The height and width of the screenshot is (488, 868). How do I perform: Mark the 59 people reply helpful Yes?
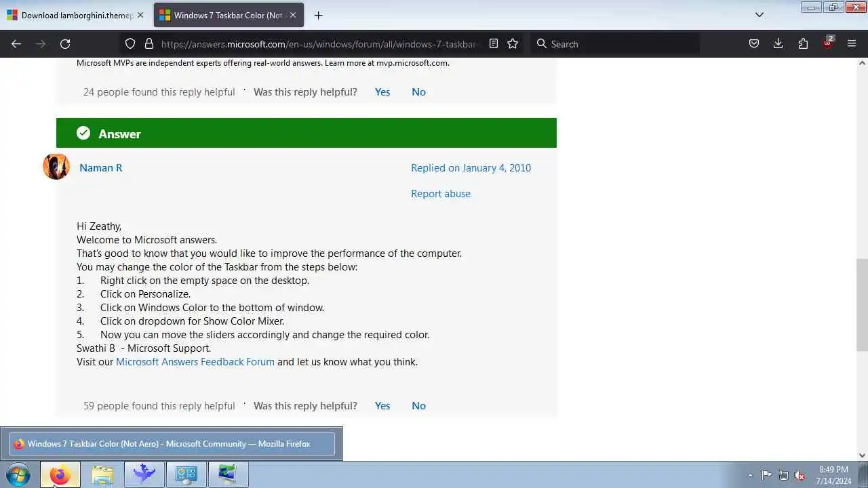pyautogui.click(x=382, y=405)
